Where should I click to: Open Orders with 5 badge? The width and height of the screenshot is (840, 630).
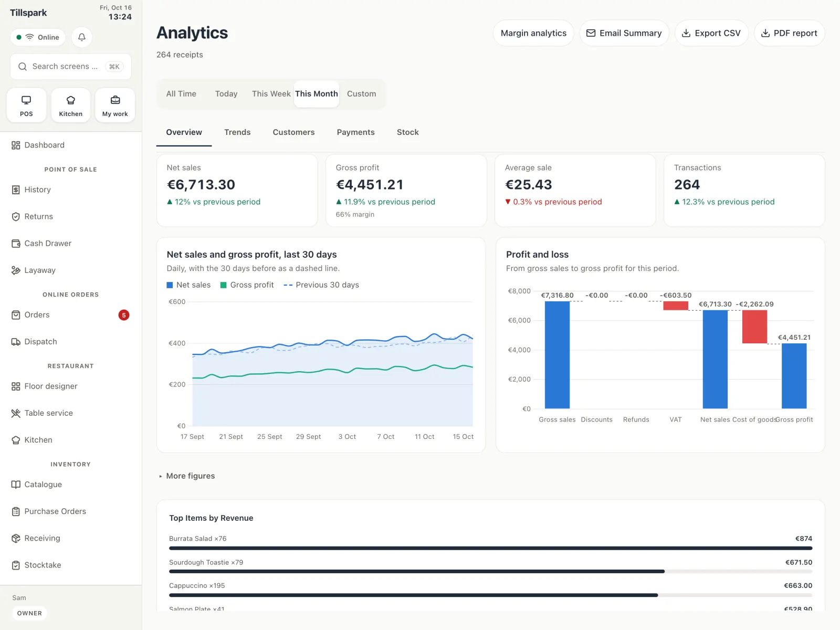click(x=71, y=315)
